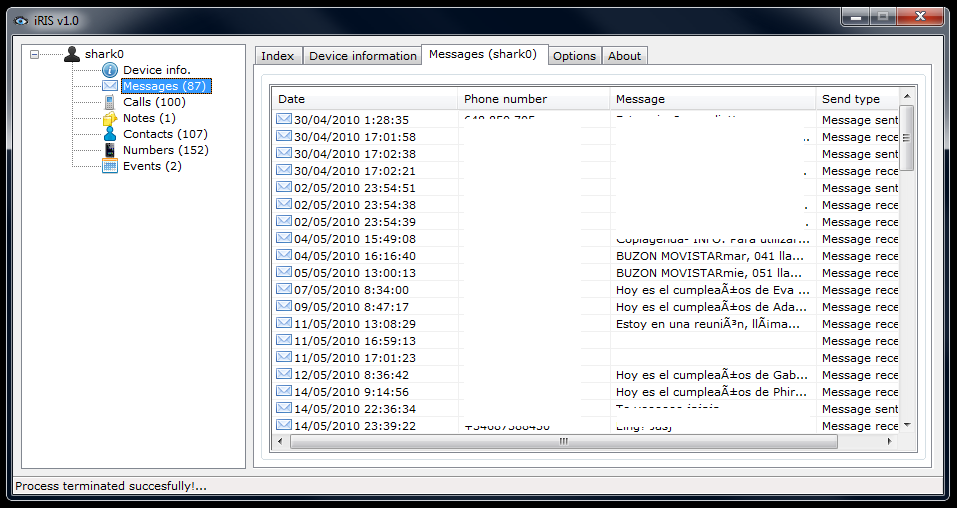Click the Calls (100) phone icon
Screen dimensions: 957x508
[110, 102]
